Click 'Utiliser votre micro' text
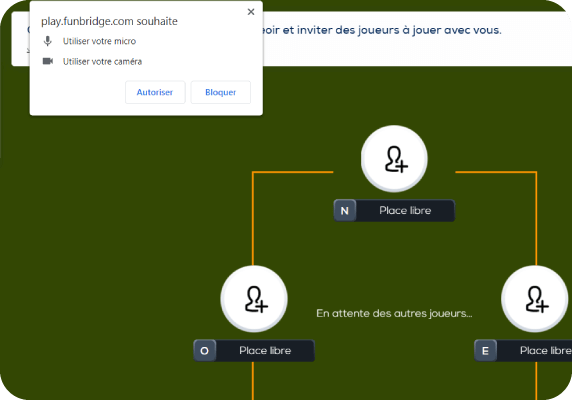 [99, 41]
